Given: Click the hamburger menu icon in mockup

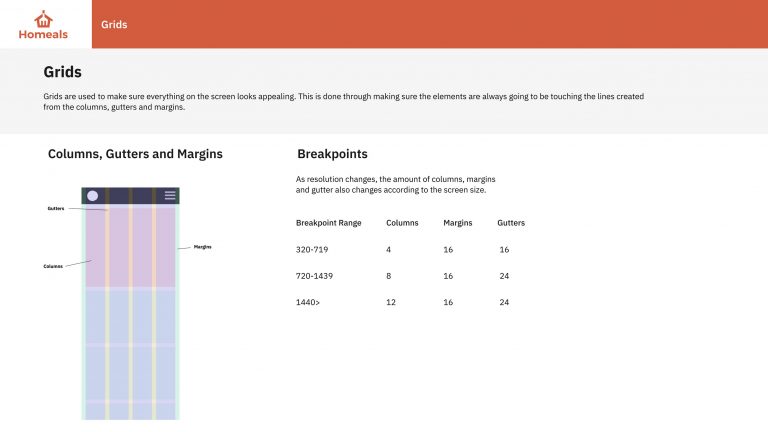Looking at the screenshot, I should pyautogui.click(x=170, y=195).
